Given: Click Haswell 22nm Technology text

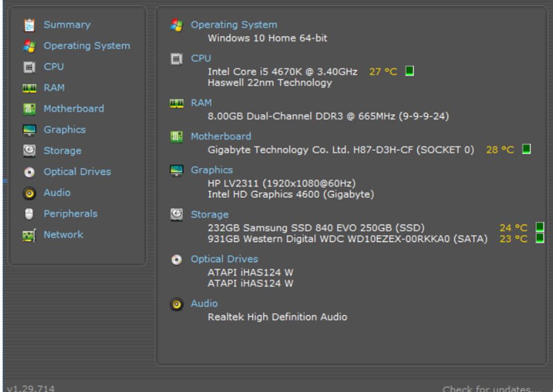Looking at the screenshot, I should [x=270, y=83].
